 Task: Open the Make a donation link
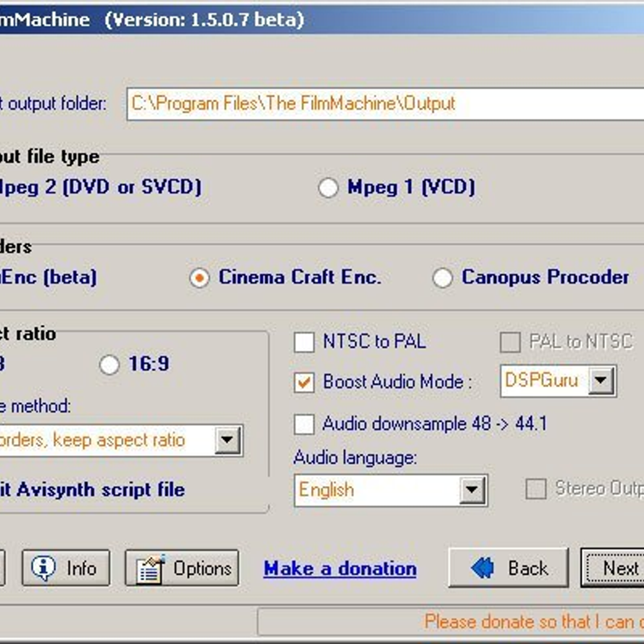340,568
